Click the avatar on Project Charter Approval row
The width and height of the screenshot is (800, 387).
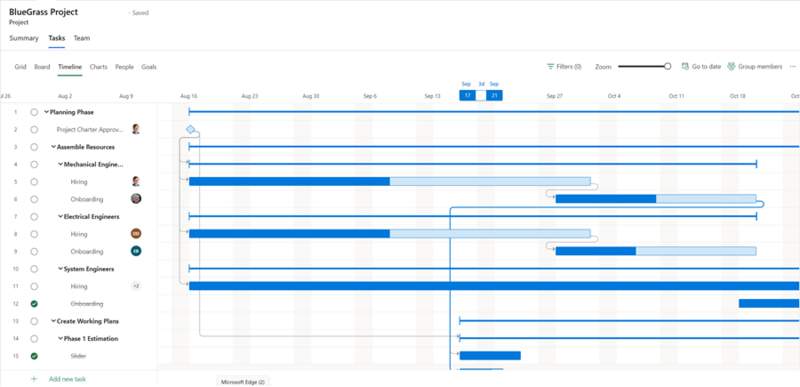(x=136, y=129)
